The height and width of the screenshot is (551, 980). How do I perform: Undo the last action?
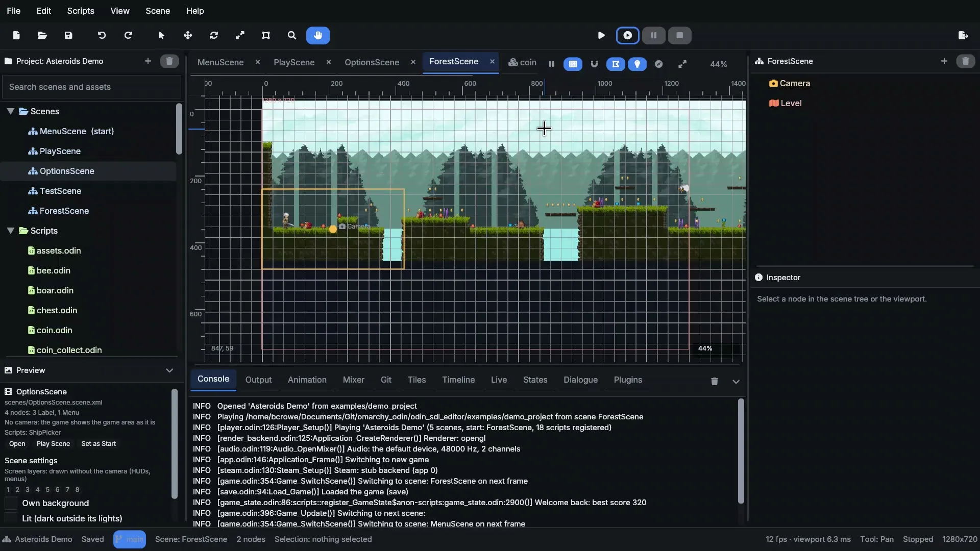tap(102, 35)
